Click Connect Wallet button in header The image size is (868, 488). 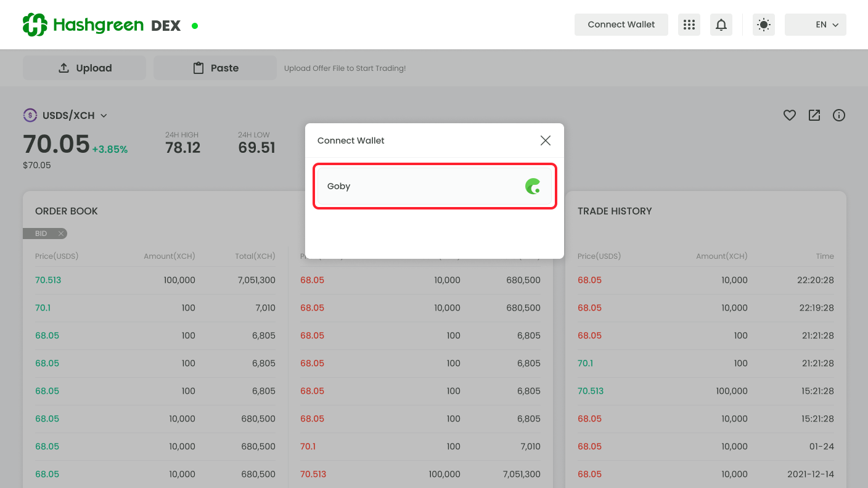[621, 25]
